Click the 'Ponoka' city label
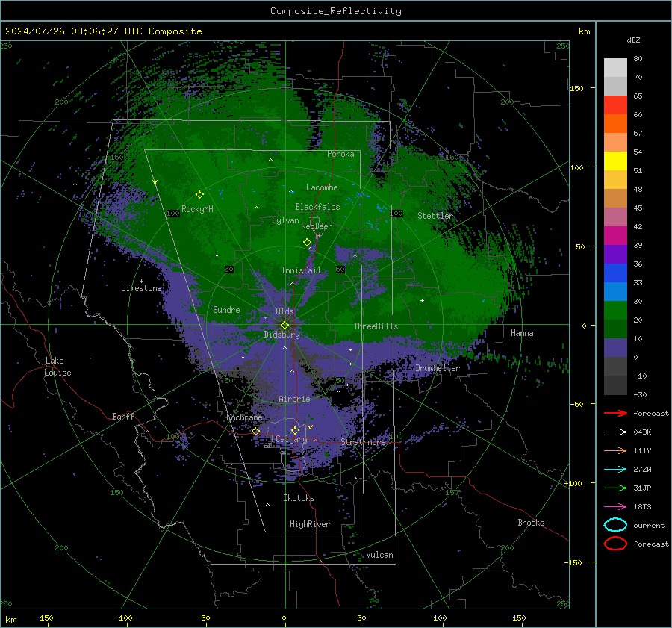This screenshot has width=672, height=628. [340, 154]
